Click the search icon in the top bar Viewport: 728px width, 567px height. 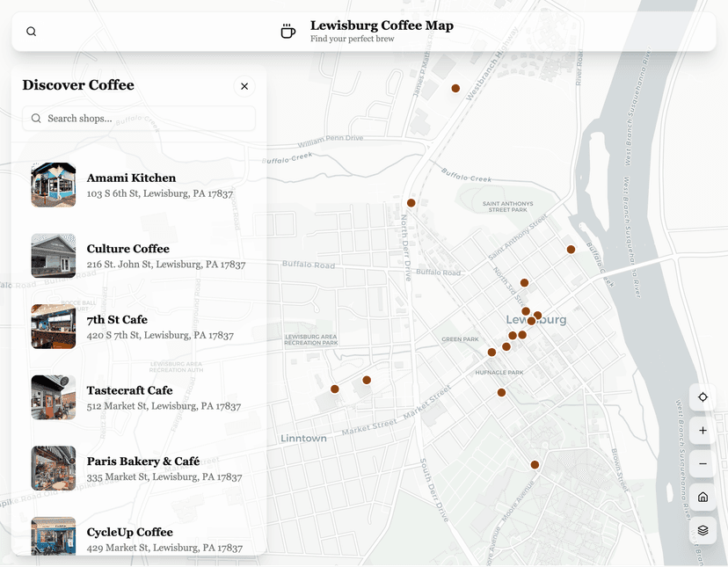[31, 31]
